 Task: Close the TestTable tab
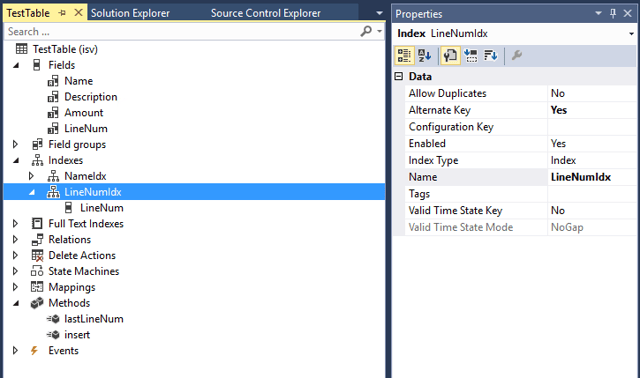(x=78, y=13)
